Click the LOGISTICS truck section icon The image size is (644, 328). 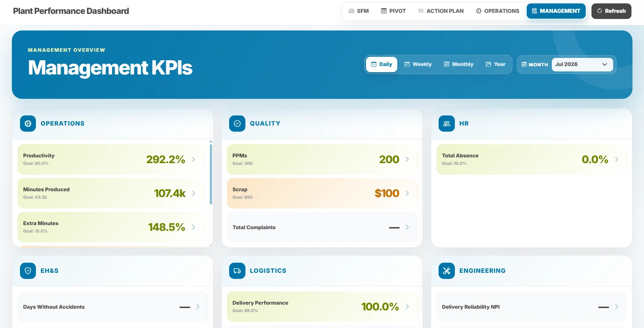point(237,271)
